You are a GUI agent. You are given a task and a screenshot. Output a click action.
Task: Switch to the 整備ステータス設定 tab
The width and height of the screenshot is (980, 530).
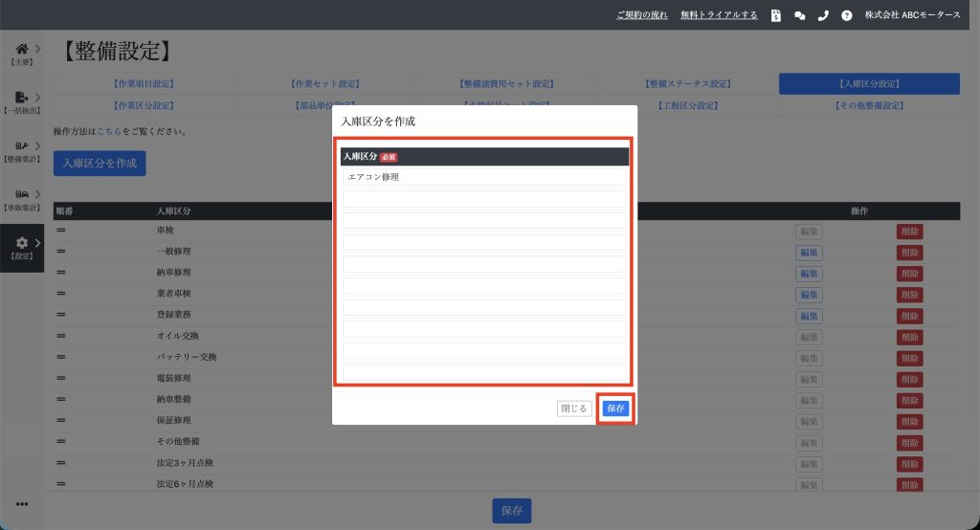(687, 84)
